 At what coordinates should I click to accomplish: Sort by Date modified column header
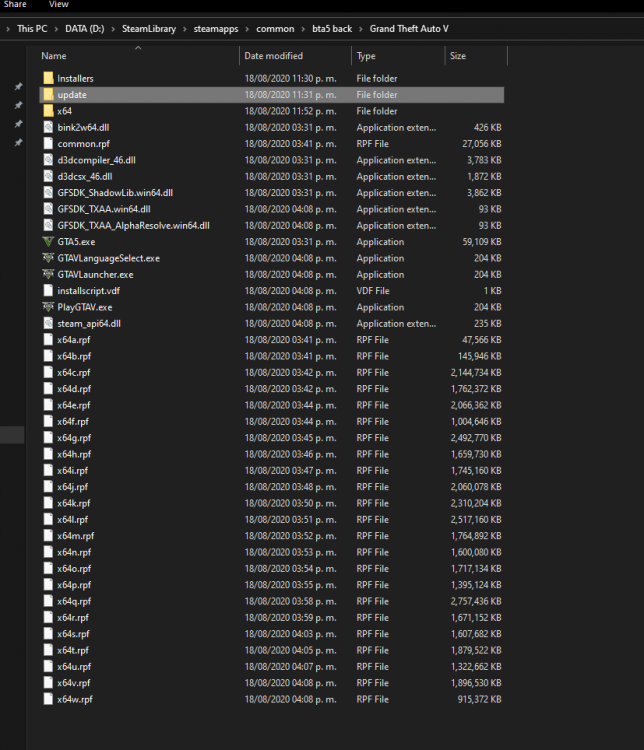pos(273,56)
